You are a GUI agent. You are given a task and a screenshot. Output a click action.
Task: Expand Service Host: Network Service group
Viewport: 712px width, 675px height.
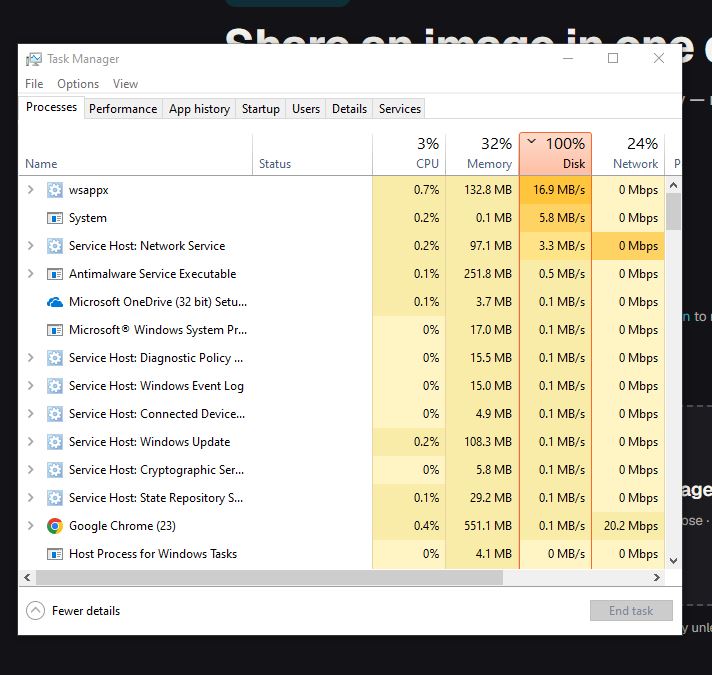coord(30,246)
